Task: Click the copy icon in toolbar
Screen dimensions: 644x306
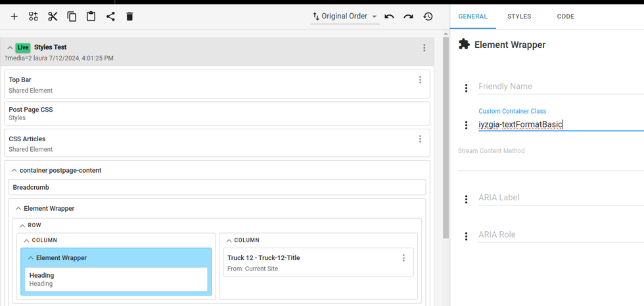Action: [x=72, y=16]
